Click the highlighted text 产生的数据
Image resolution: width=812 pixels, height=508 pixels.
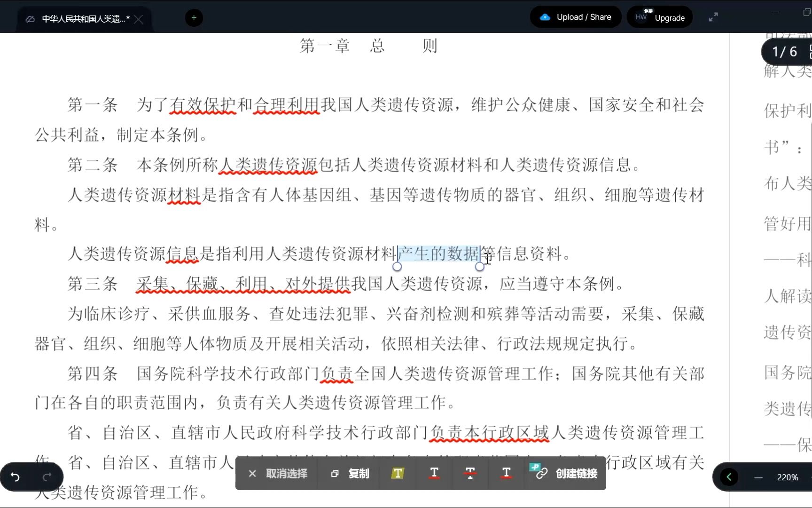[x=438, y=254]
